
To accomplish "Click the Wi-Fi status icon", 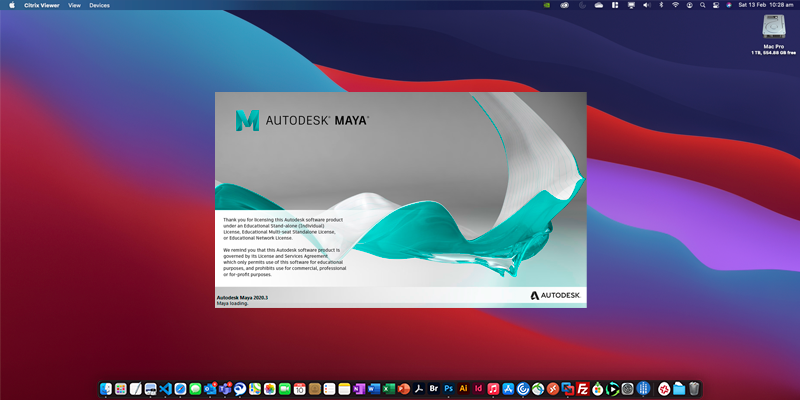I will (676, 5).
